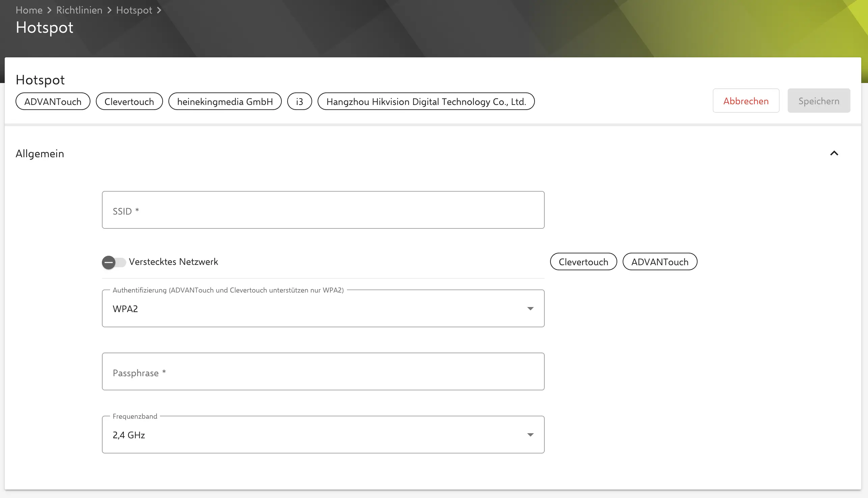868x498 pixels.
Task: Select the ADVANTouch tag under the Hotspot heading
Action: click(53, 102)
